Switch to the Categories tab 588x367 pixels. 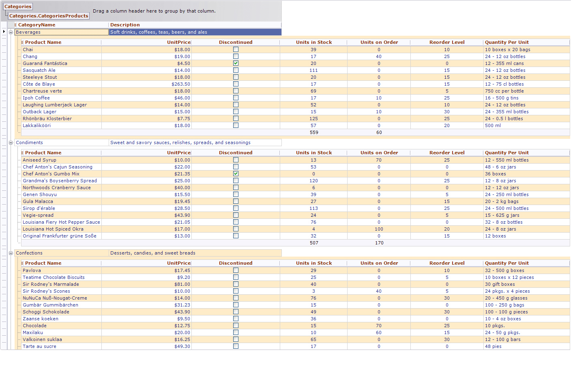tap(18, 6)
